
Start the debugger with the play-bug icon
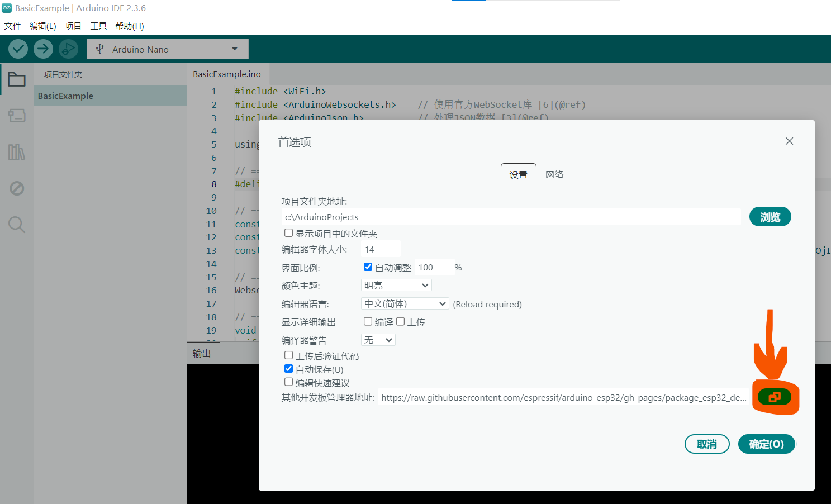click(68, 49)
